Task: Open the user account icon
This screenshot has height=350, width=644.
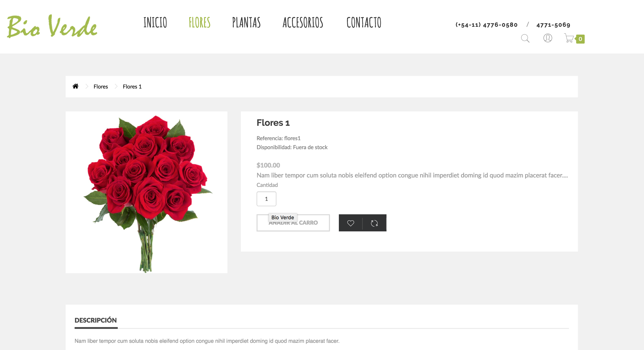Action: point(548,38)
